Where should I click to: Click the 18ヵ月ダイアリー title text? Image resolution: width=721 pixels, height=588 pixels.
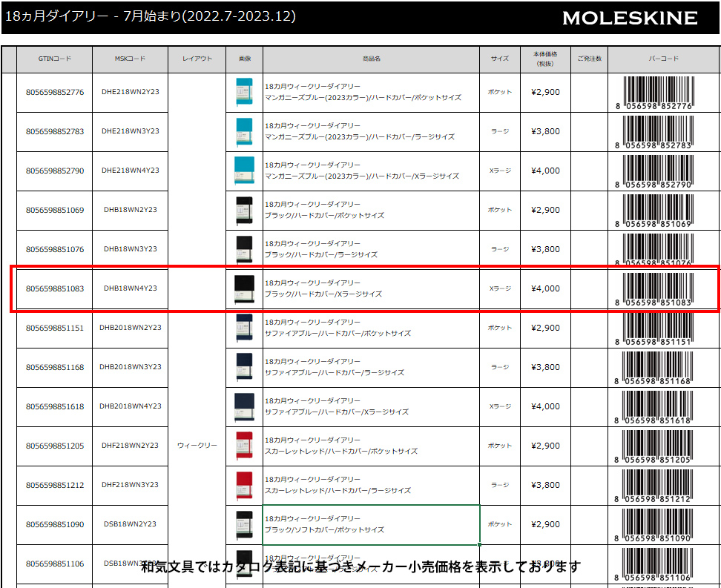tap(150, 16)
